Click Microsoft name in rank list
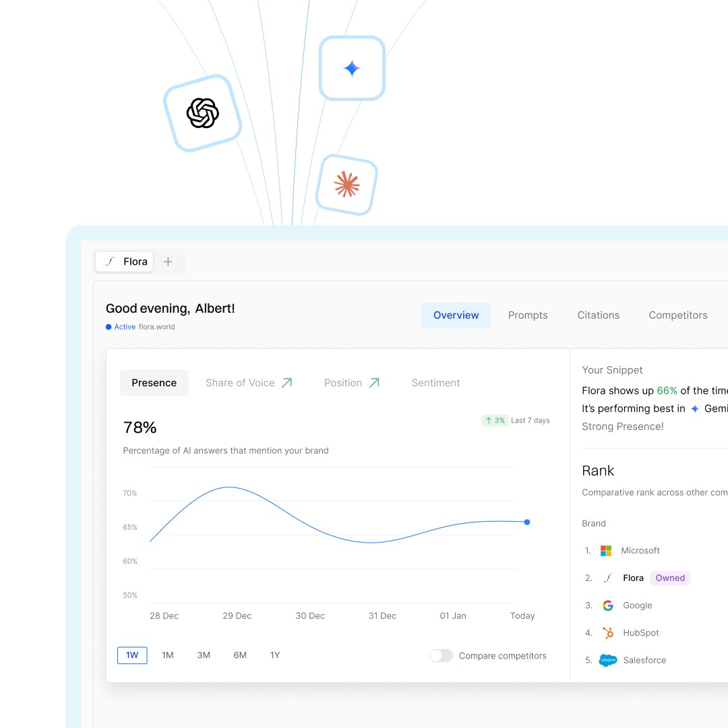 coord(640,551)
